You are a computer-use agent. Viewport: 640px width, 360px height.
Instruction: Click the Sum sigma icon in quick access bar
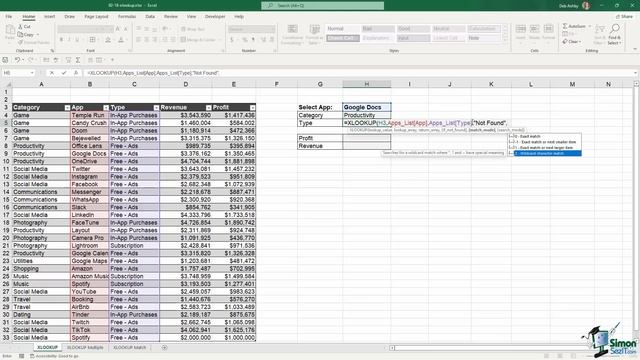click(78, 60)
